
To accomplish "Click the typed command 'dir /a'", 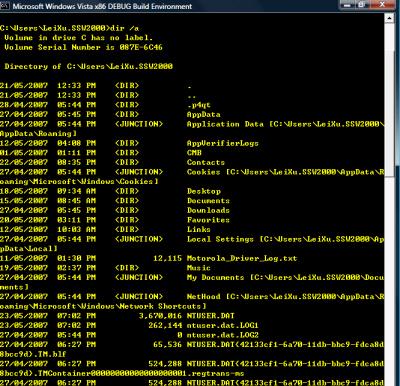I will point(124,28).
